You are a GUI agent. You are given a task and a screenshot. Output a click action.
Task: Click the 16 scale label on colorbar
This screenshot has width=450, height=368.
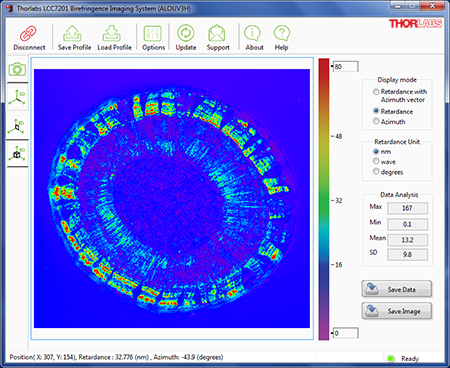338,265
